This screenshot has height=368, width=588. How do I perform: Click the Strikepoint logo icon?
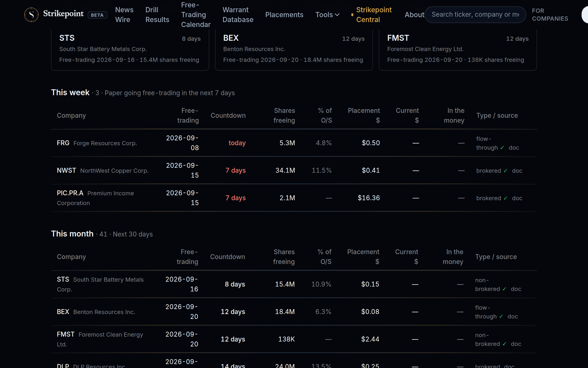coord(31,14)
